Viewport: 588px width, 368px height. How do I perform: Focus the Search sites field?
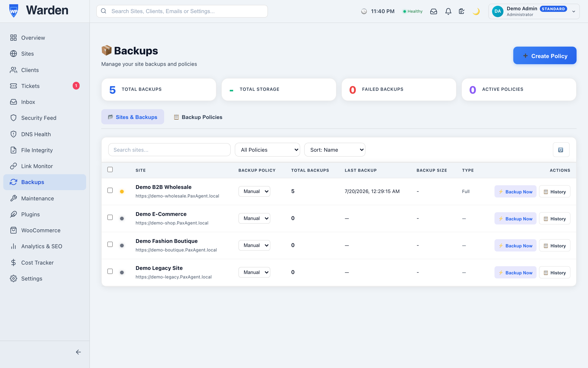click(x=169, y=150)
